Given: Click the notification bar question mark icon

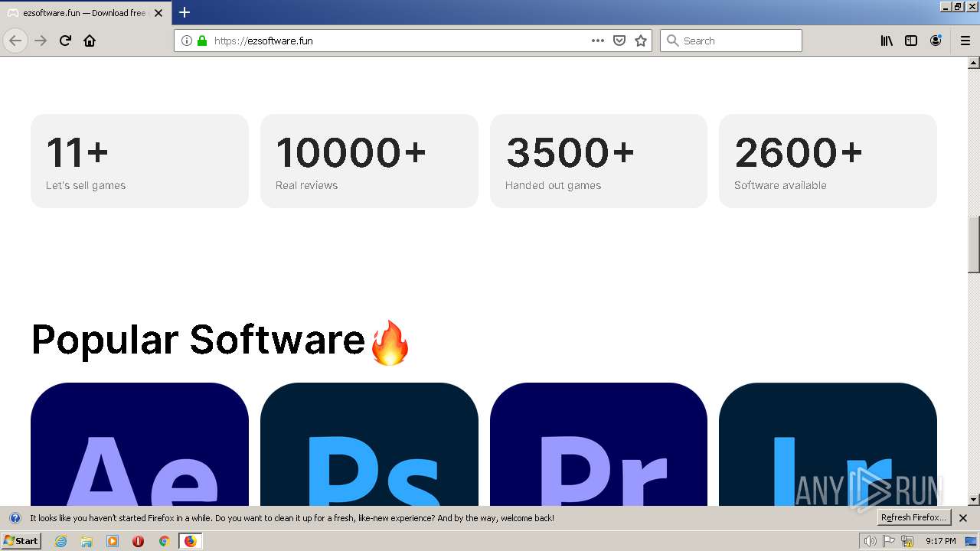Looking at the screenshot, I should pyautogui.click(x=15, y=518).
